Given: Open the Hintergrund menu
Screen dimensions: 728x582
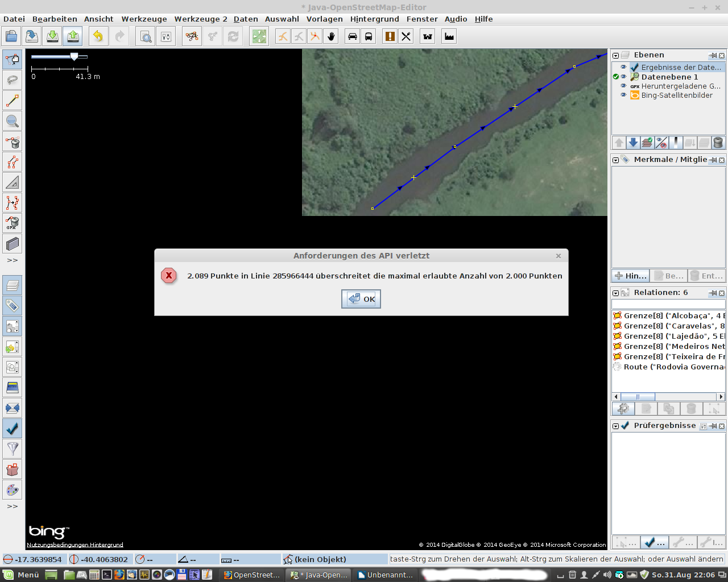Looking at the screenshot, I should click(x=374, y=19).
